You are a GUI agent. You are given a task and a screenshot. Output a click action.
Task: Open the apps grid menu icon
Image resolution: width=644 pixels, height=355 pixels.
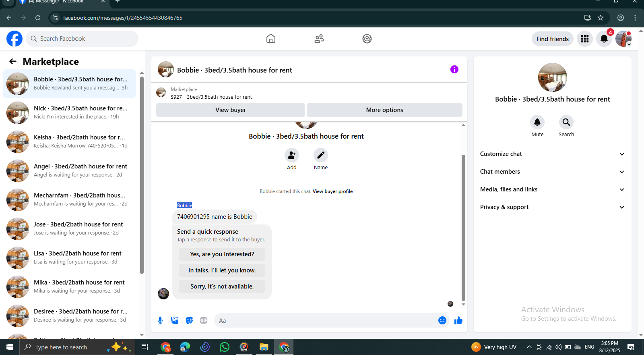pos(585,39)
